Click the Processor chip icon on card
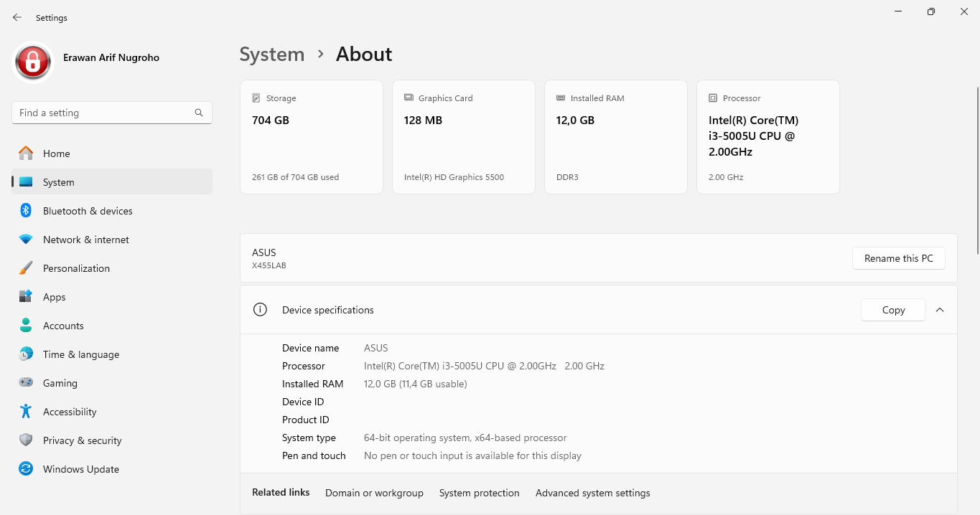 [713, 98]
